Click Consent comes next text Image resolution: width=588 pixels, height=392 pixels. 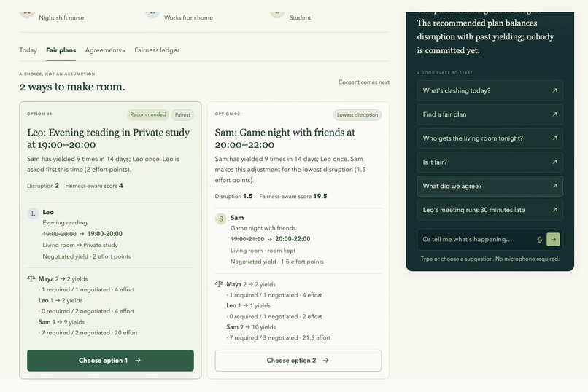pos(364,82)
